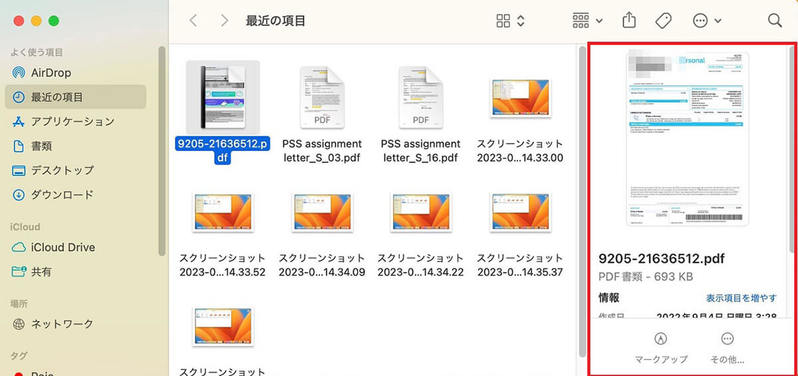This screenshot has height=376, width=798.
Task: Click the desktop icon beside デスクトップ
Action: click(x=18, y=170)
